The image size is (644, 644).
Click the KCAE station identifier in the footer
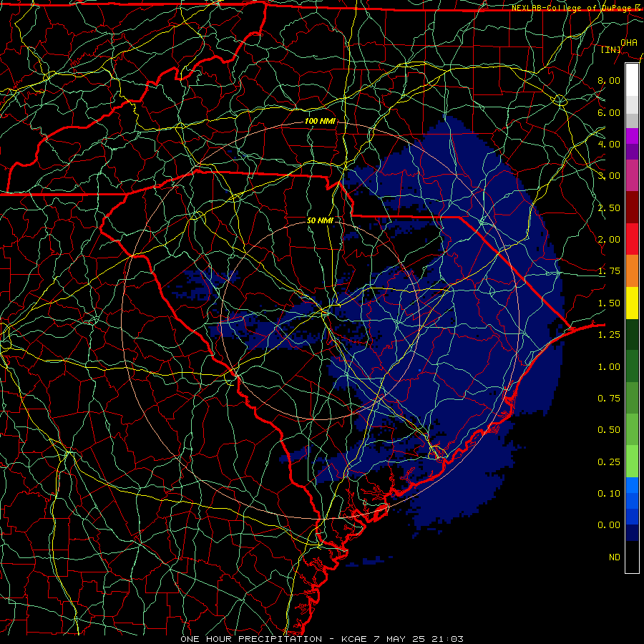tap(354, 639)
